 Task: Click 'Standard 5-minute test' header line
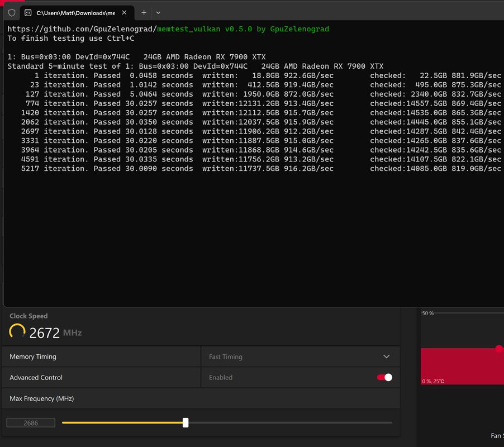[x=196, y=66]
